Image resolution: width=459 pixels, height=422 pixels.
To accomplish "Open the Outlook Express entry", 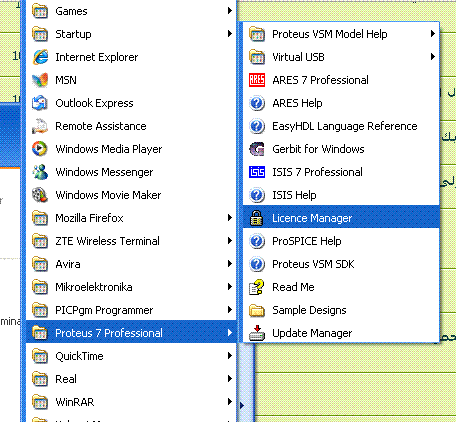I will [x=131, y=103].
